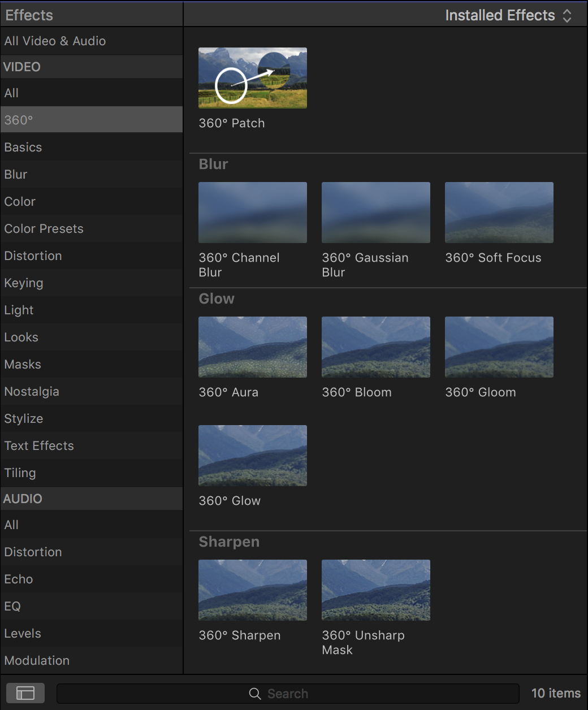
Task: Select the 360° Sharpen effect thumbnail
Action: point(253,590)
